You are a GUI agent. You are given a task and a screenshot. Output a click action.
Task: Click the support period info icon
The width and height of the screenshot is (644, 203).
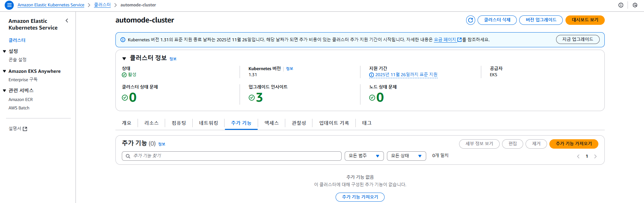pyautogui.click(x=371, y=75)
